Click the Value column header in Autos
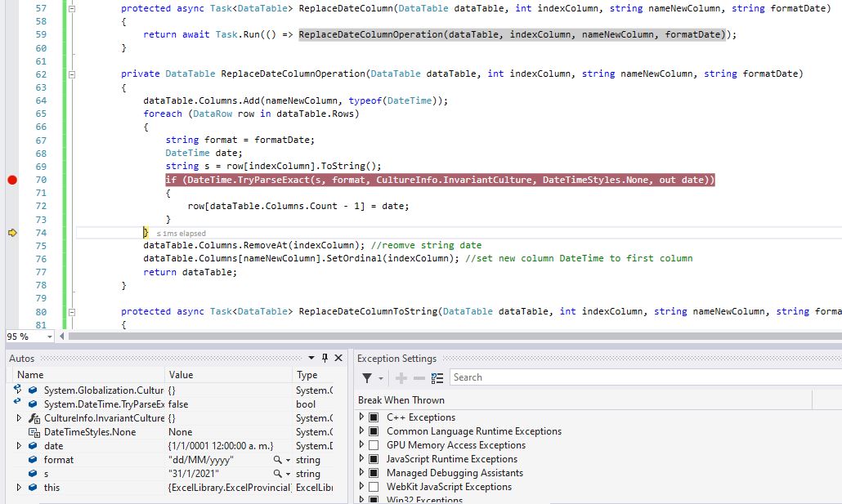This screenshot has height=504, width=842. point(228,375)
